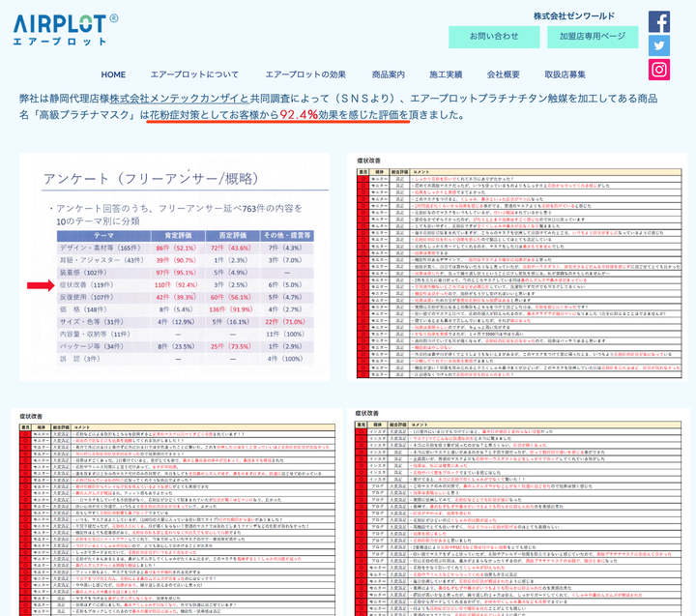Click the 22件（71.0%） cell
The image size is (696, 616).
pos(285,322)
